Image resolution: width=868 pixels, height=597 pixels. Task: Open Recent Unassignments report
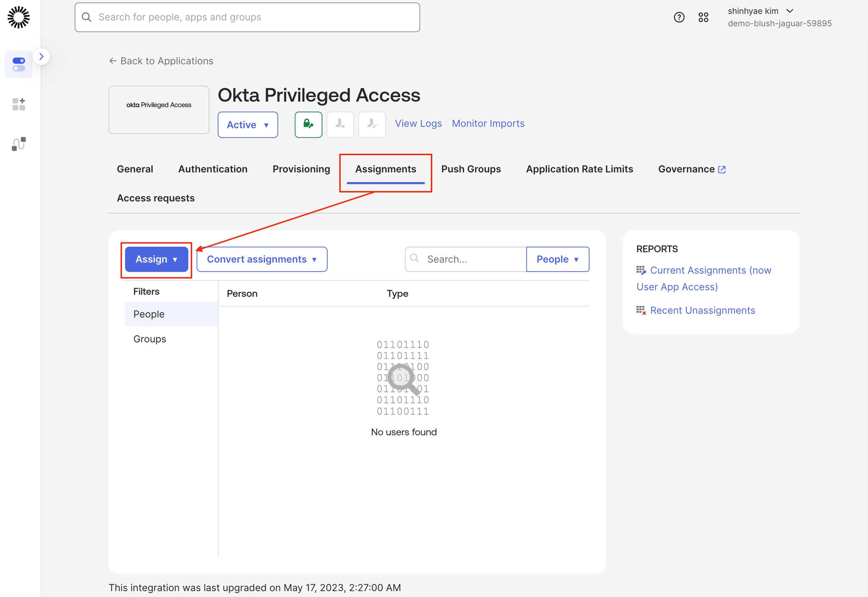pos(702,311)
